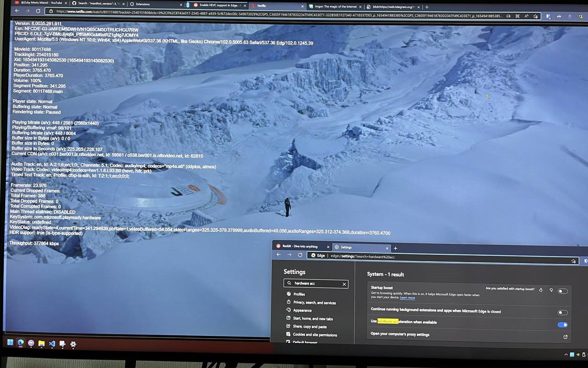Click the 'HDR support: true' debug line

46,233
